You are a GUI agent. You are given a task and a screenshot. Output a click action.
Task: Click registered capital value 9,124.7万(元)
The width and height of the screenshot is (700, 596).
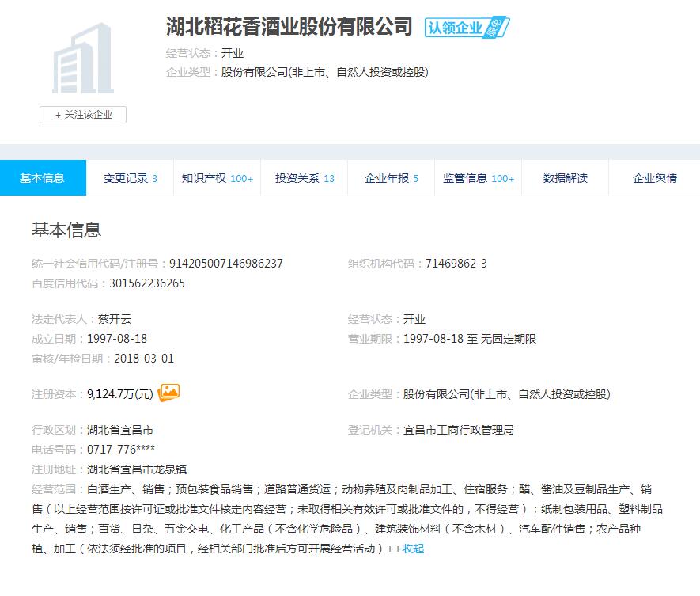120,394
